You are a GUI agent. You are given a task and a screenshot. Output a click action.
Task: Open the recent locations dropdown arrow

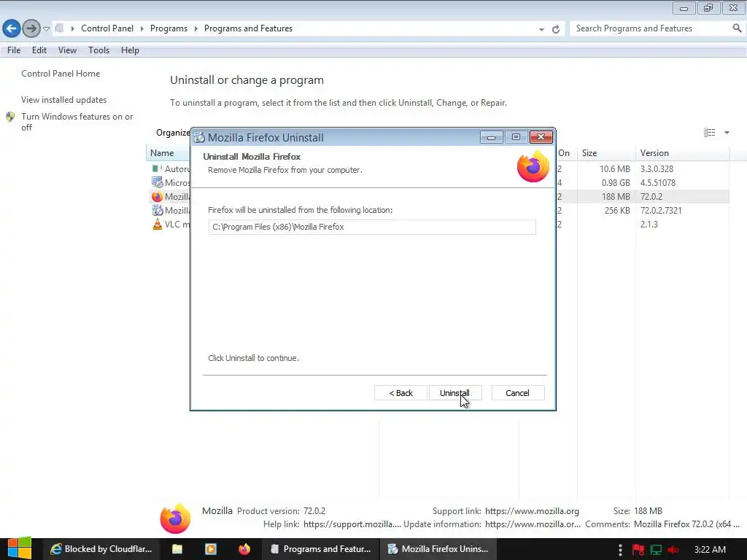tap(46, 29)
